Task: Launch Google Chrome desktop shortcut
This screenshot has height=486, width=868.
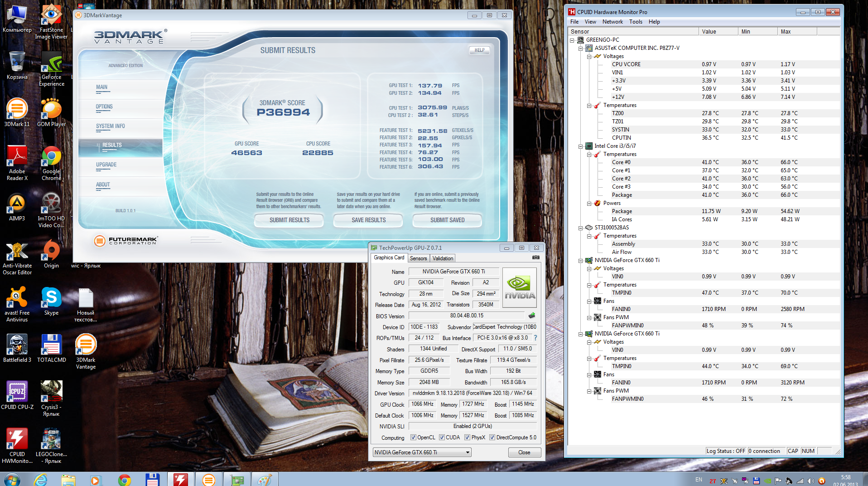Action: click(51, 163)
